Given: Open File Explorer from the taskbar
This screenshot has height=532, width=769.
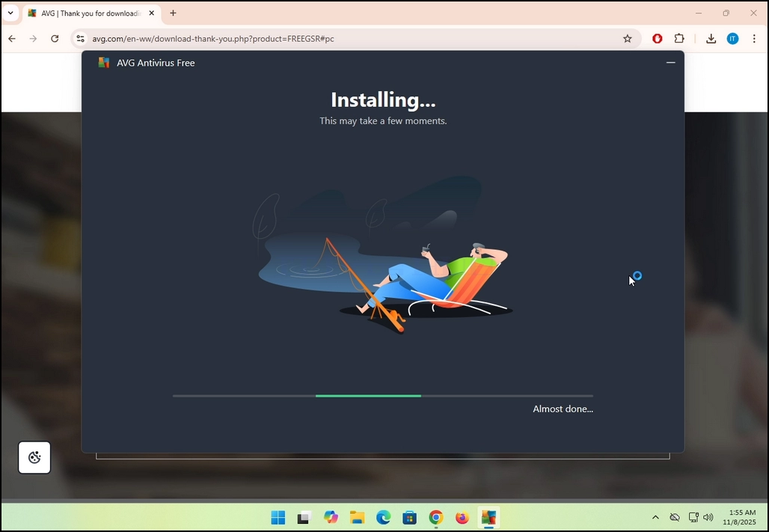Looking at the screenshot, I should click(357, 517).
